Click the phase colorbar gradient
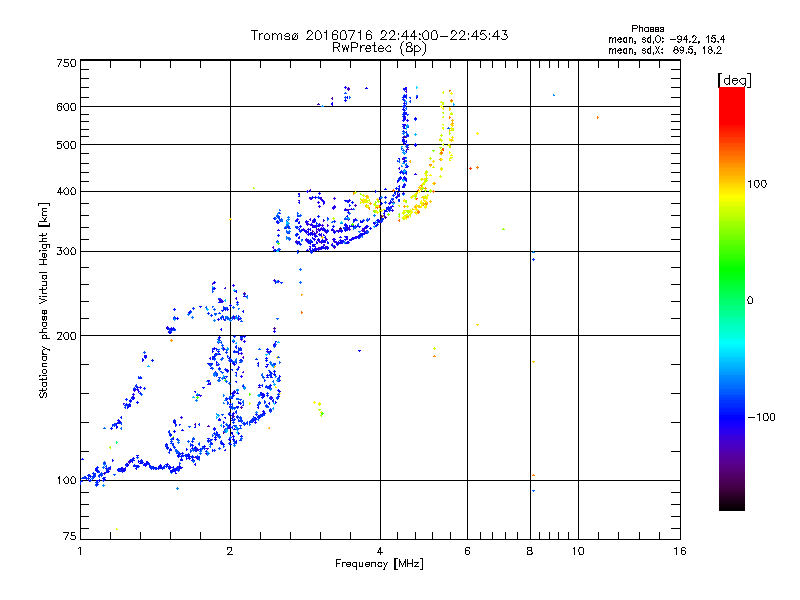This screenshot has width=800, height=600. pos(732,298)
